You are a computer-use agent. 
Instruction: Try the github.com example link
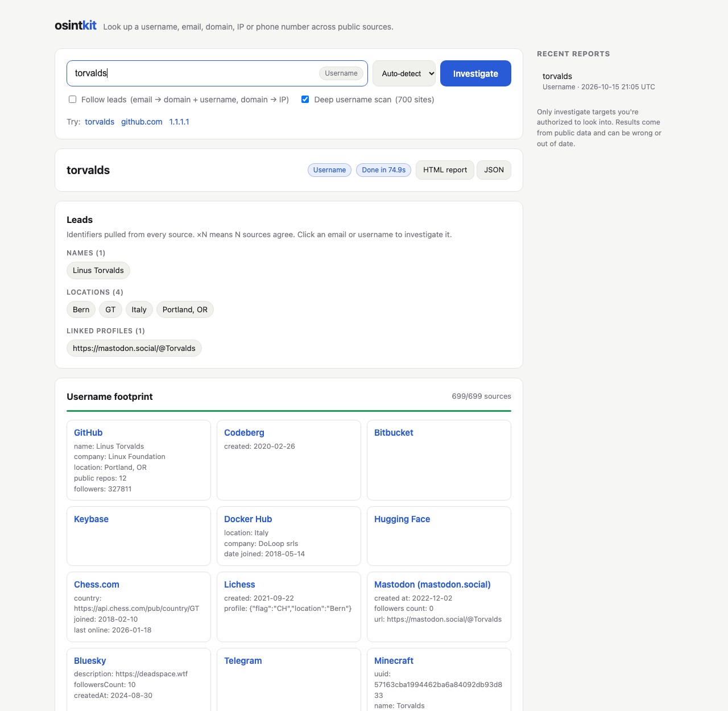(142, 122)
